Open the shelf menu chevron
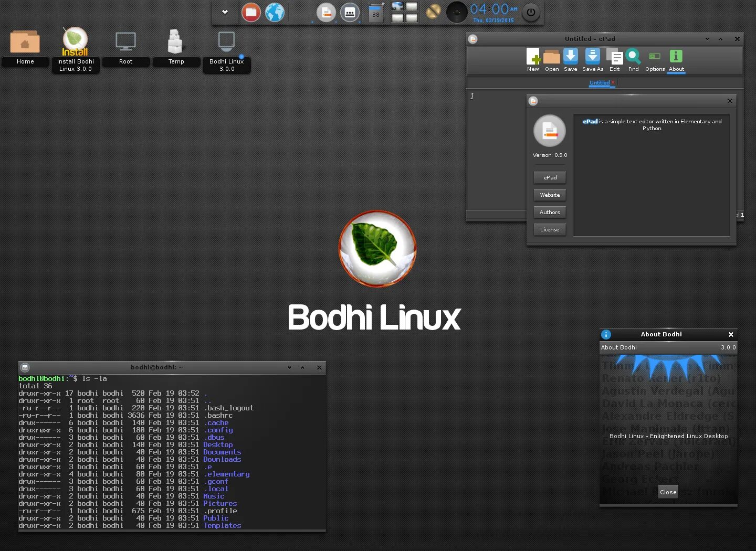756x551 pixels. pyautogui.click(x=225, y=12)
